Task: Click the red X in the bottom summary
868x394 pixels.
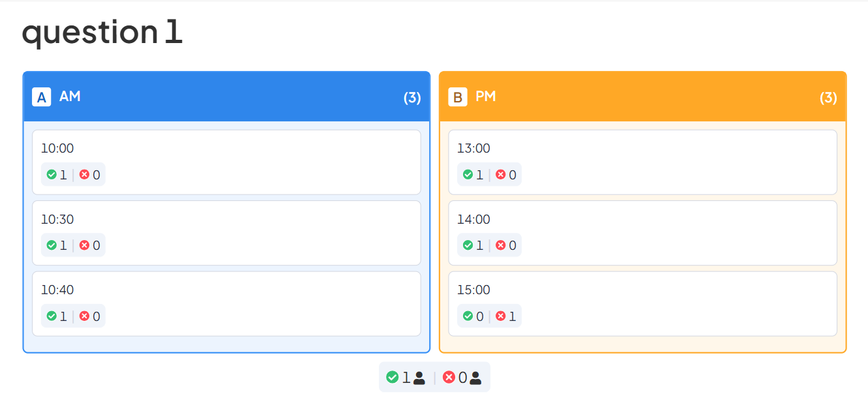Action: coord(449,377)
